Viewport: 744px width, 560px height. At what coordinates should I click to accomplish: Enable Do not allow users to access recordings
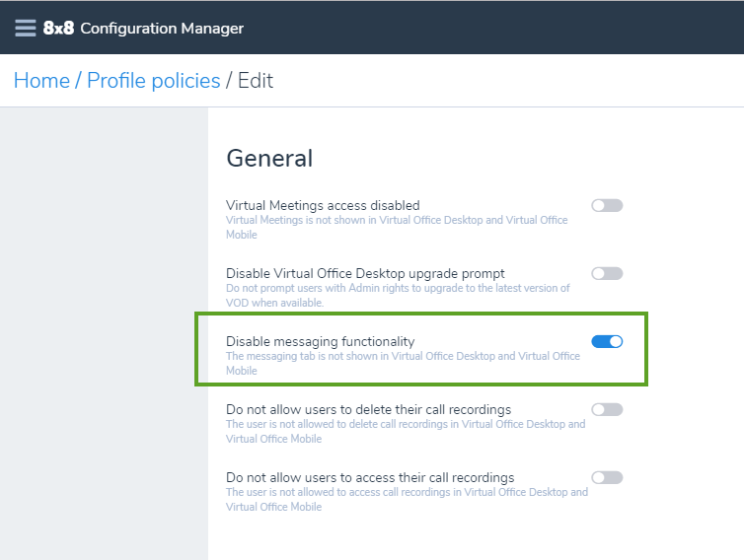point(607,477)
